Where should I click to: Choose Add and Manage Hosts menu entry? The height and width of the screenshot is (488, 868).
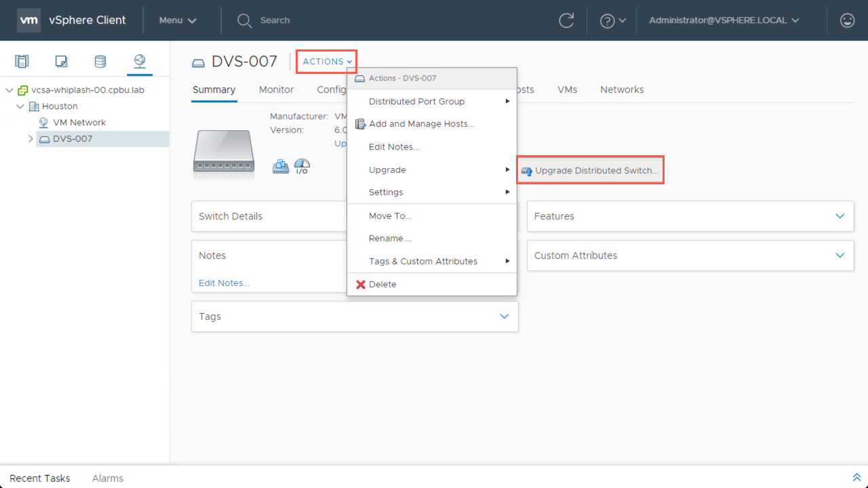(432, 124)
